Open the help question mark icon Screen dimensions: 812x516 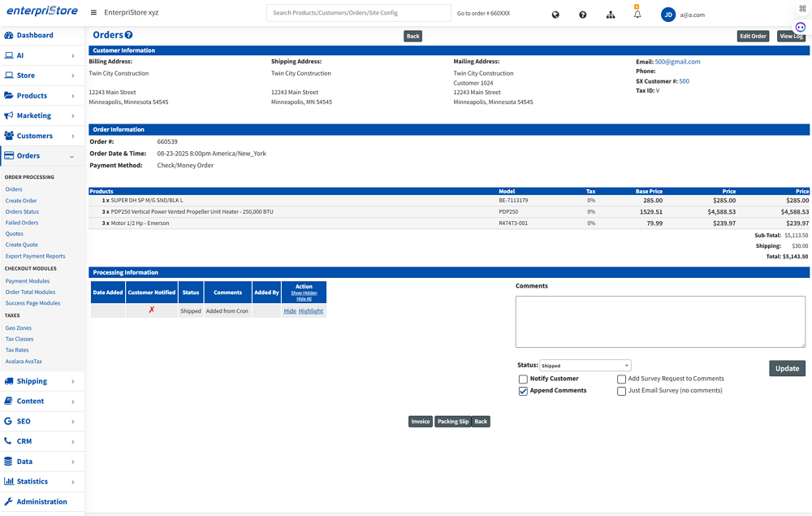click(x=583, y=15)
